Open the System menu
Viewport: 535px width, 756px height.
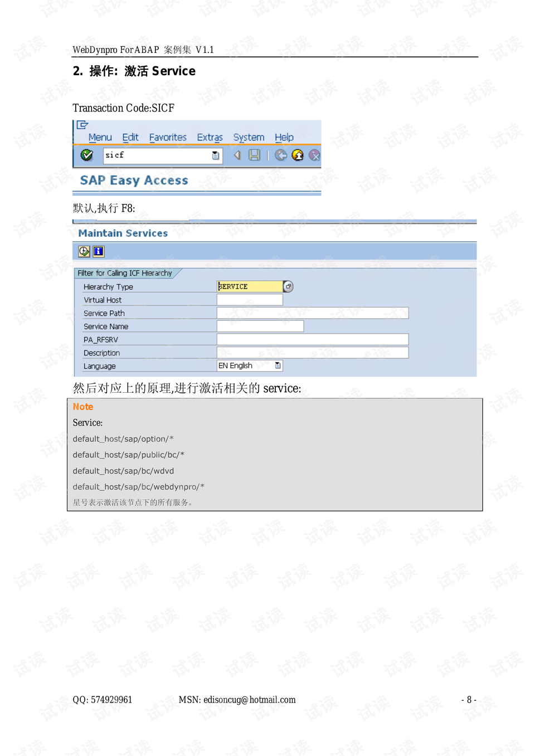pyautogui.click(x=249, y=137)
